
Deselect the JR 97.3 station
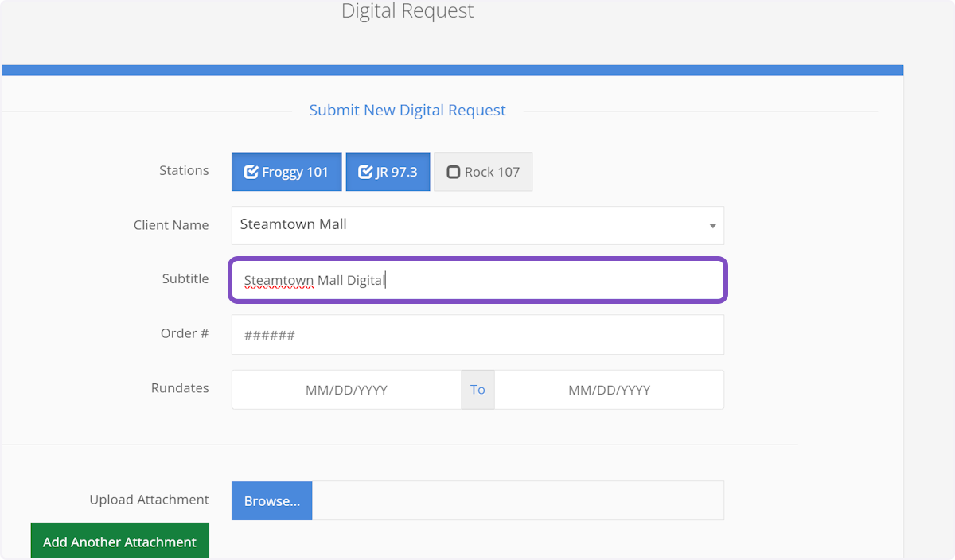[388, 172]
